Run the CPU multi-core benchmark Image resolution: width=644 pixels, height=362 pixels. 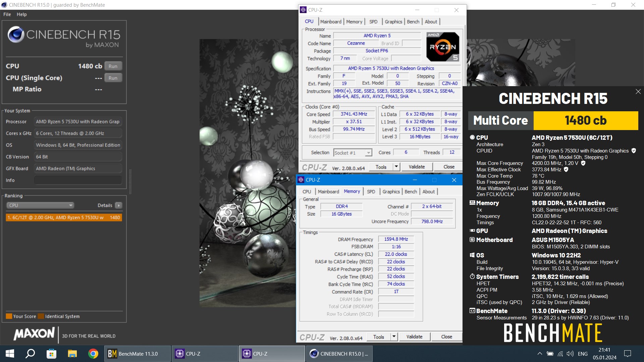[x=113, y=66]
